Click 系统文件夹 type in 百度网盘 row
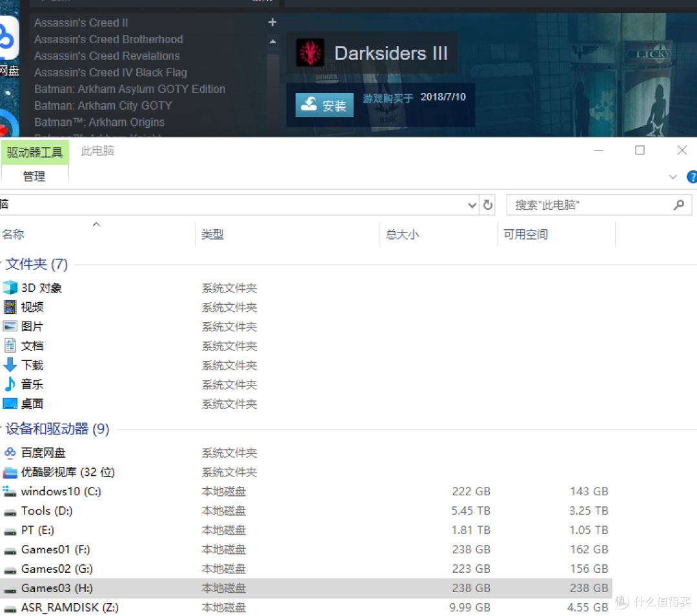This screenshot has width=697, height=616. coord(229,453)
